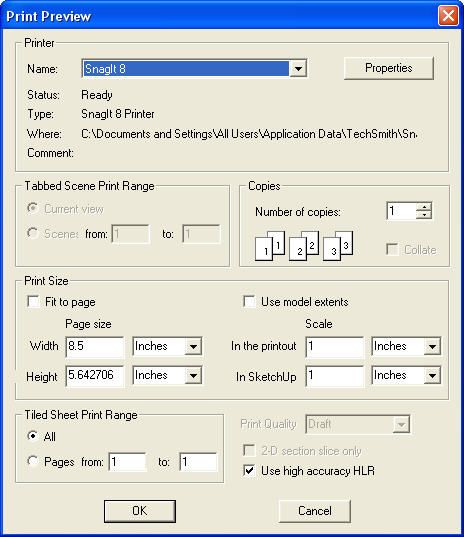The image size is (464, 537).
Task: Toggle Use high accuracy HLR
Action: point(249,471)
